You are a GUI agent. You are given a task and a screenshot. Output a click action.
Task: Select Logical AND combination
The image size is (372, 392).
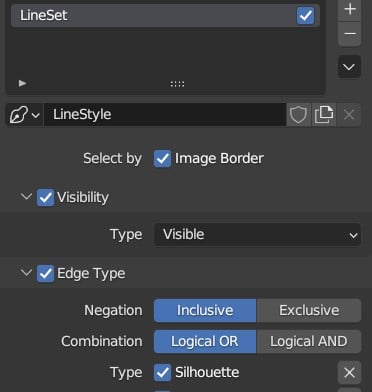click(x=309, y=341)
